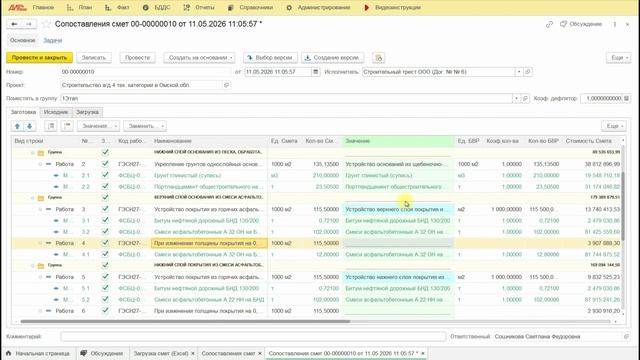
Task: Open the Факт menu section
Action: 117,7
